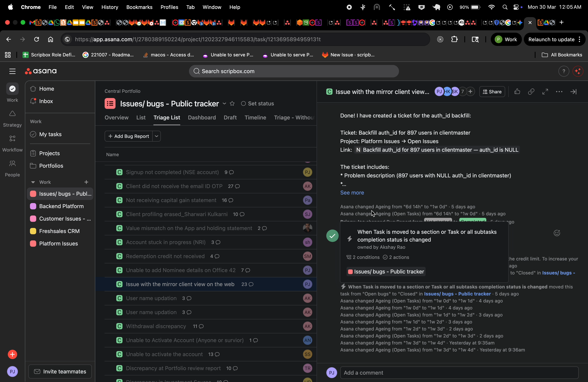Toggle completion of 'Redemption credit not received'
Viewport: 588px width, 382px height.
(x=119, y=256)
